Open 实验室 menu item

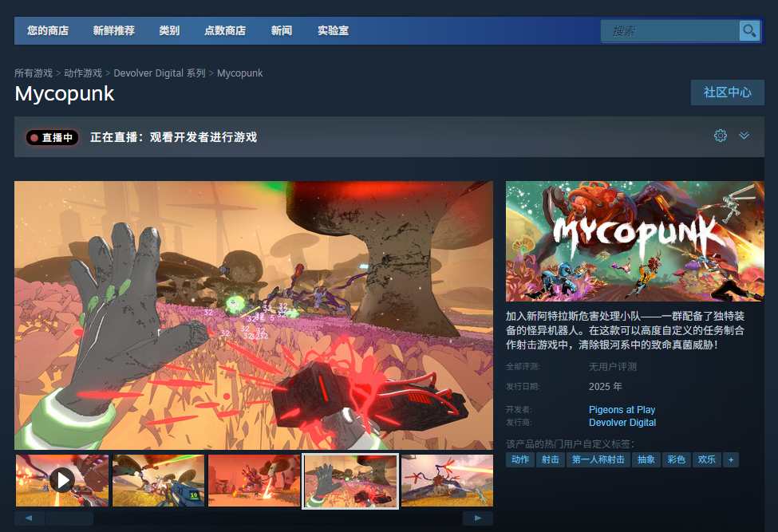333,31
